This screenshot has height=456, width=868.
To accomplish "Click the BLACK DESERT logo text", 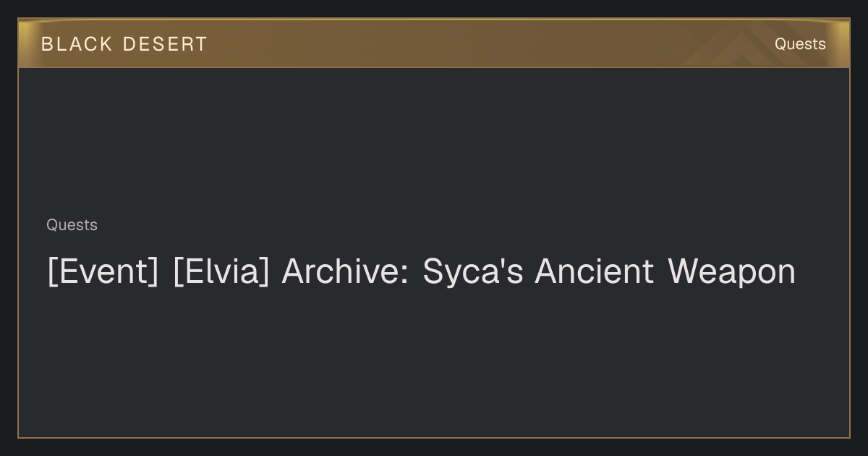I will point(124,44).
